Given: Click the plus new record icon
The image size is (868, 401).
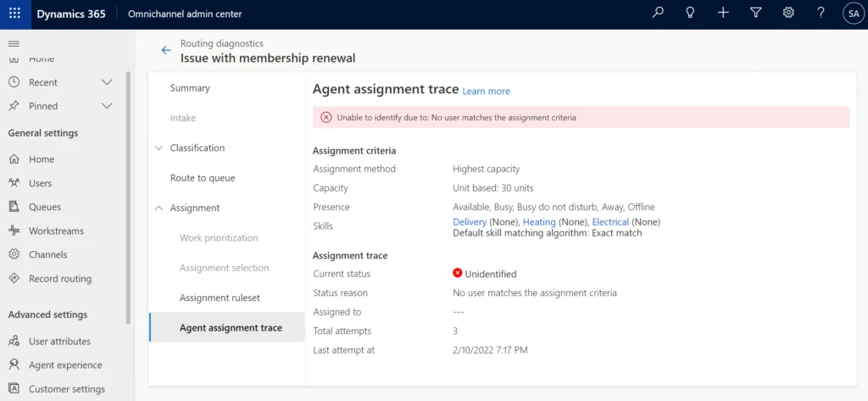Looking at the screenshot, I should (723, 14).
